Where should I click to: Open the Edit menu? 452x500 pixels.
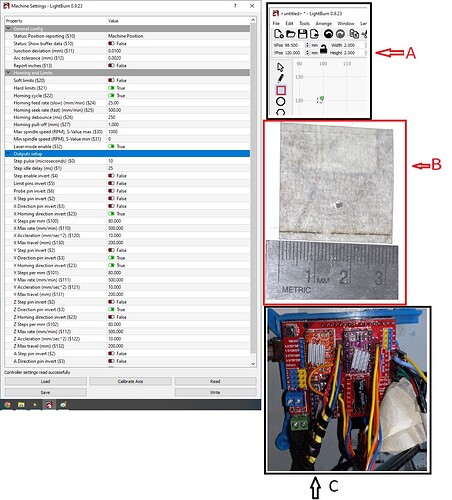[289, 23]
